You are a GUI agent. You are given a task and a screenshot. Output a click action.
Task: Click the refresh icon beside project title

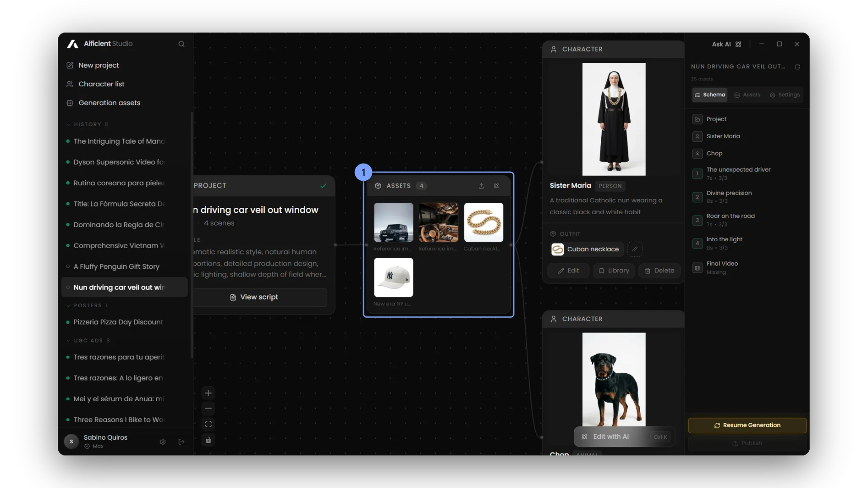797,67
